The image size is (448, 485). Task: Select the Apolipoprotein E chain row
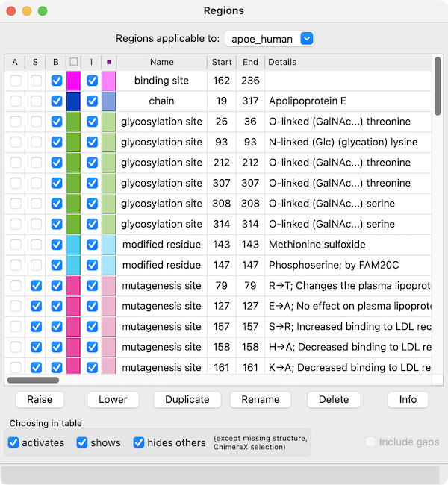click(x=299, y=101)
